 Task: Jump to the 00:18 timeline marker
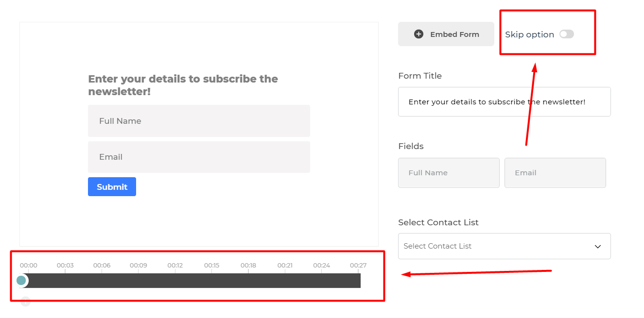tap(248, 266)
